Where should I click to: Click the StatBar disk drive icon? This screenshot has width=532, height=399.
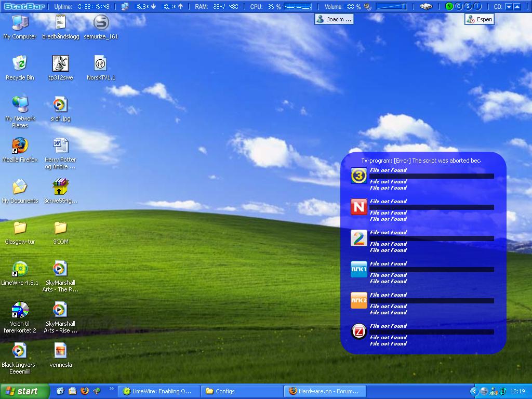coord(426,6)
